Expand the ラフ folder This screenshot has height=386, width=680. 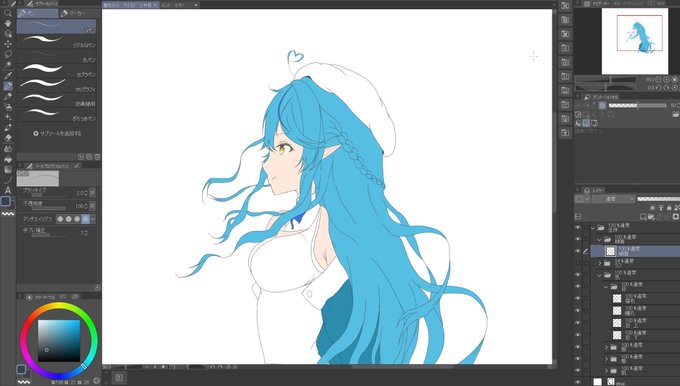[600, 263]
